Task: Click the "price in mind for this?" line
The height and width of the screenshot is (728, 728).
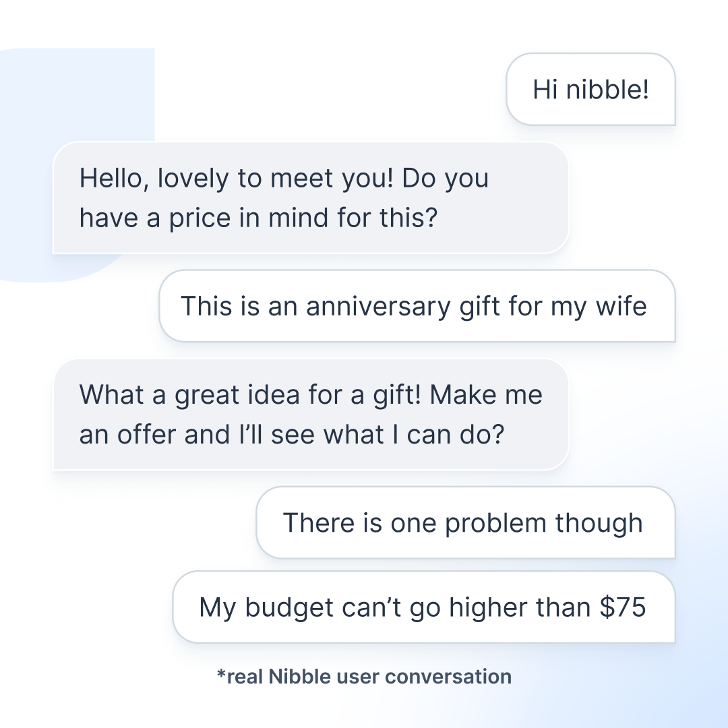Action: (259, 218)
